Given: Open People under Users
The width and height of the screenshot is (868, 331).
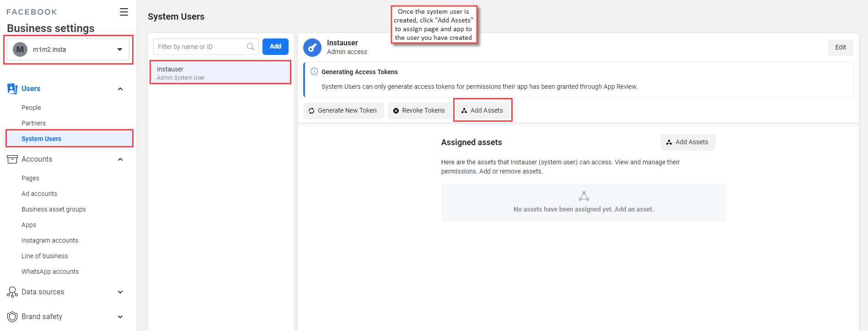Looking at the screenshot, I should tap(31, 108).
